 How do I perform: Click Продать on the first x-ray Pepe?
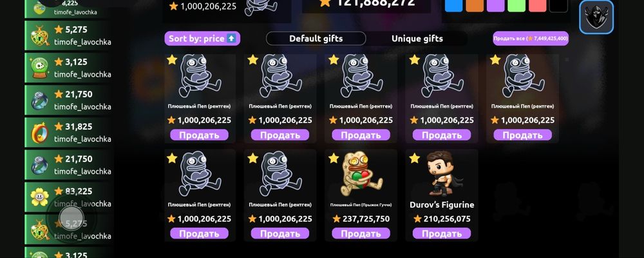[199, 135]
